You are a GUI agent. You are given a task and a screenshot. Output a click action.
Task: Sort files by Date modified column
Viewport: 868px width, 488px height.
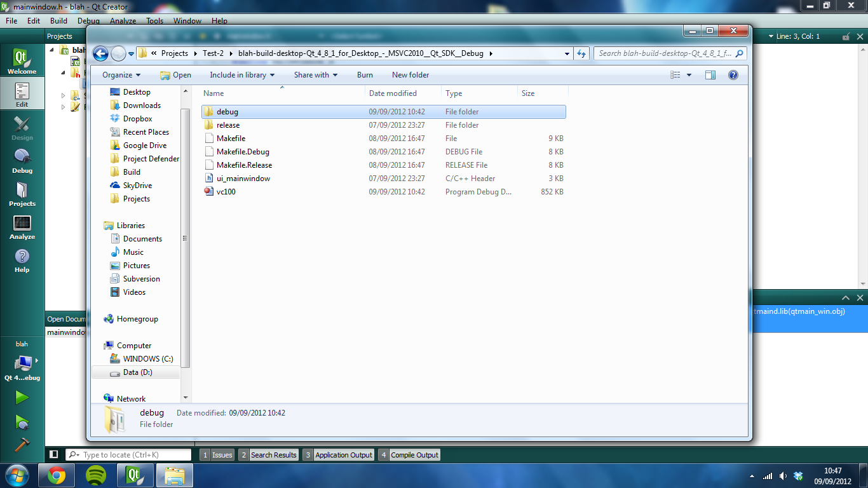[403, 93]
